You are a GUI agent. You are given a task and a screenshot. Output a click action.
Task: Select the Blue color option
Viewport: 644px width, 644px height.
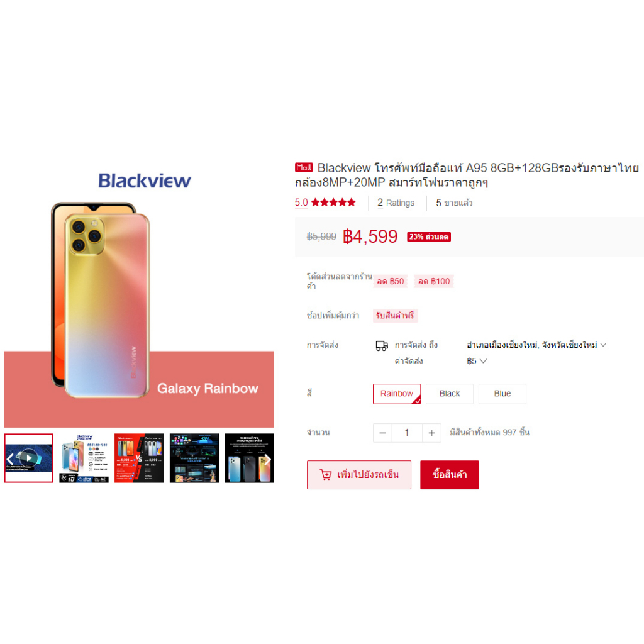tap(502, 394)
